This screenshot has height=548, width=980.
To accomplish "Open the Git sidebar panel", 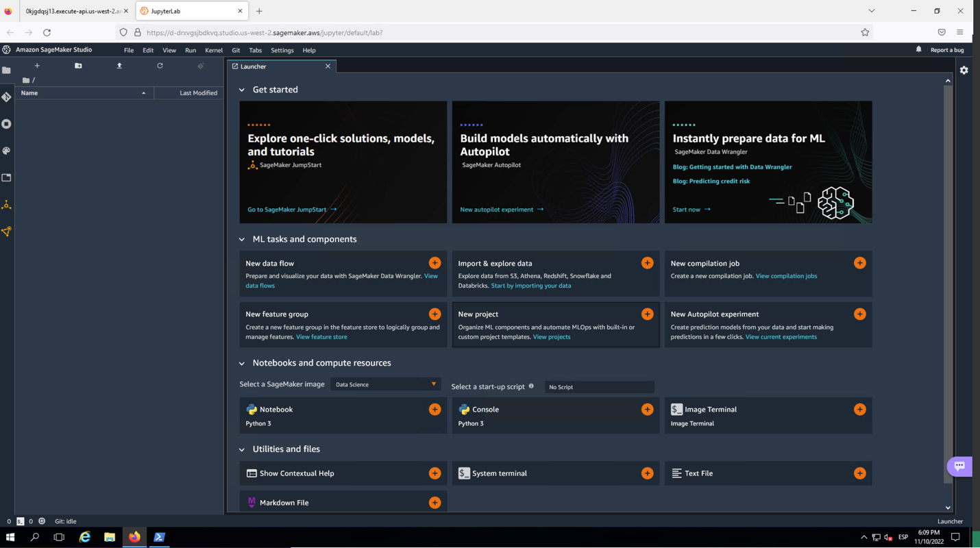I will click(x=7, y=97).
